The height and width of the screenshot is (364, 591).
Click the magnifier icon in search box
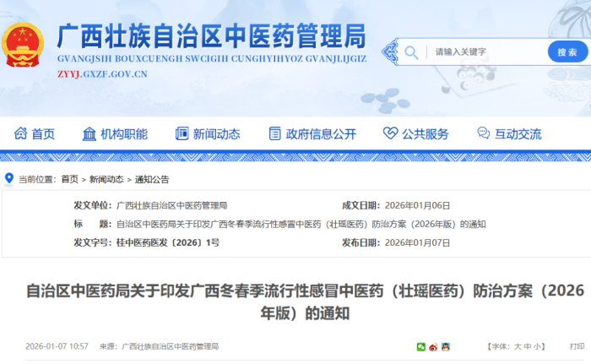tap(410, 52)
